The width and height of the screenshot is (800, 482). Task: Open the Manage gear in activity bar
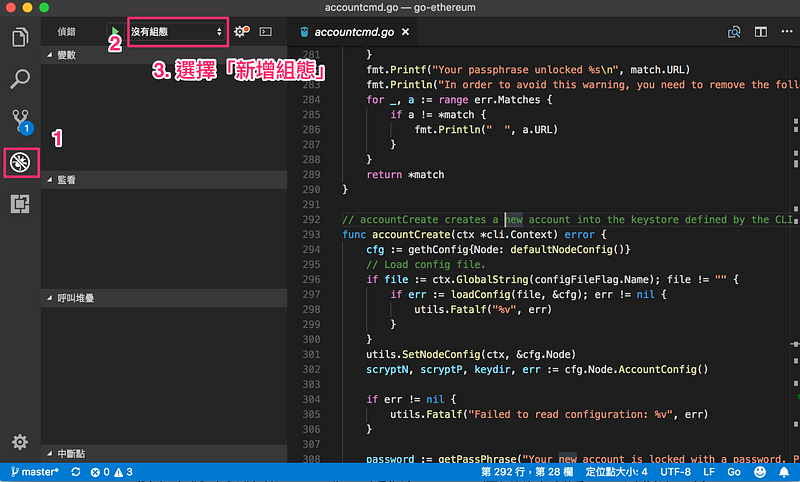tap(20, 441)
